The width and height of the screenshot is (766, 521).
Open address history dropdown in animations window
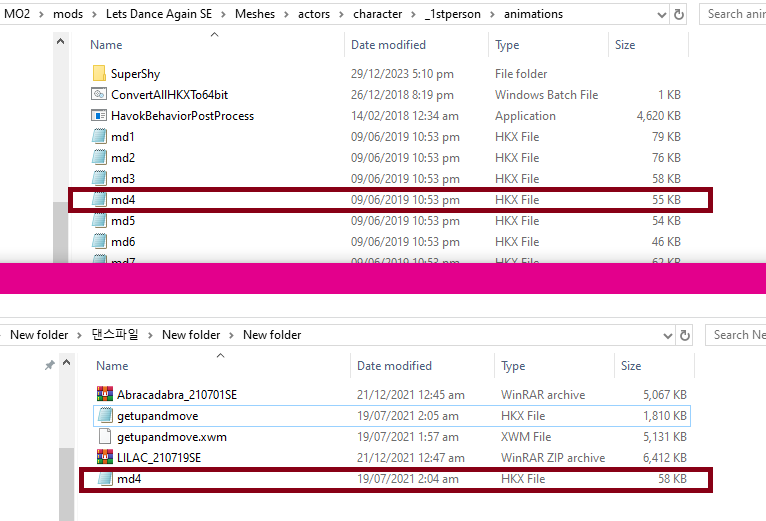661,15
